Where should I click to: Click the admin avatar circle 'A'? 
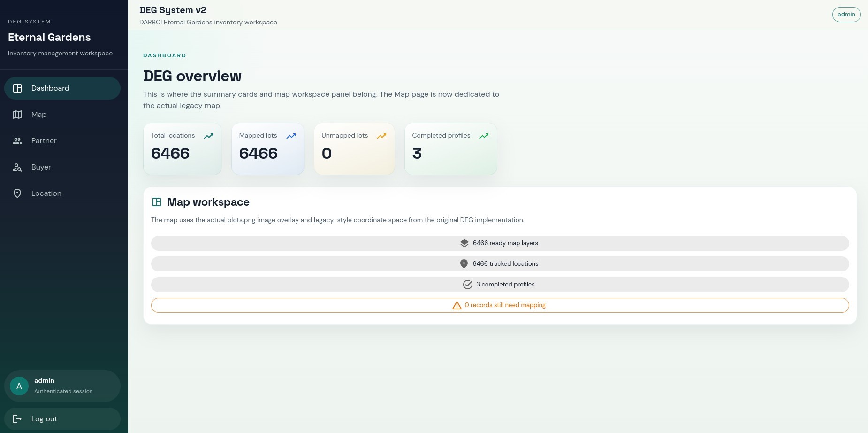coord(19,386)
